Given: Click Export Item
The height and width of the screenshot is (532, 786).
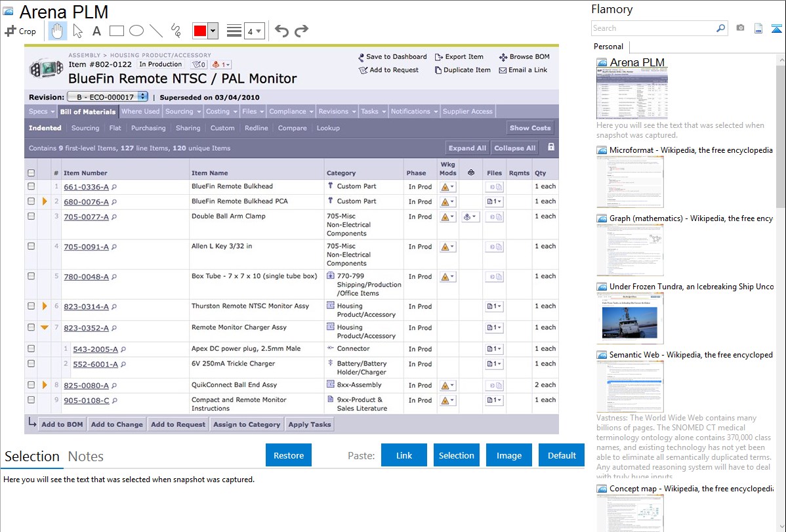Looking at the screenshot, I should click(x=459, y=56).
